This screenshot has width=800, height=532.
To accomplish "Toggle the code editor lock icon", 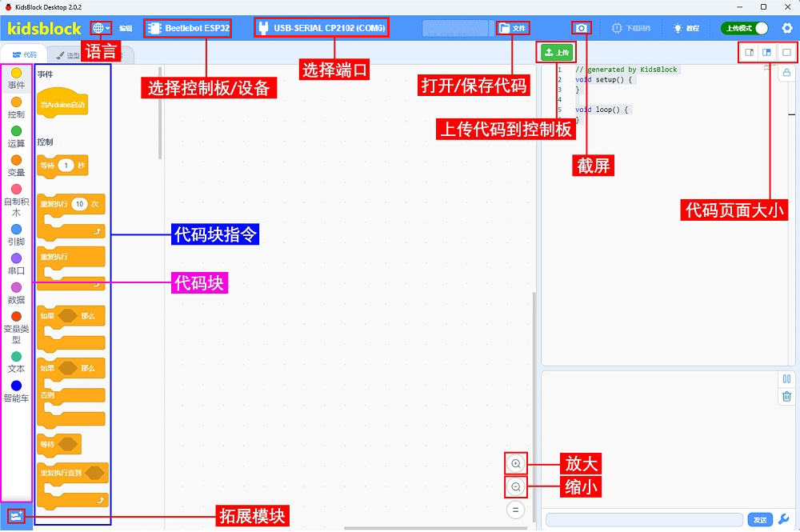I will [786, 73].
